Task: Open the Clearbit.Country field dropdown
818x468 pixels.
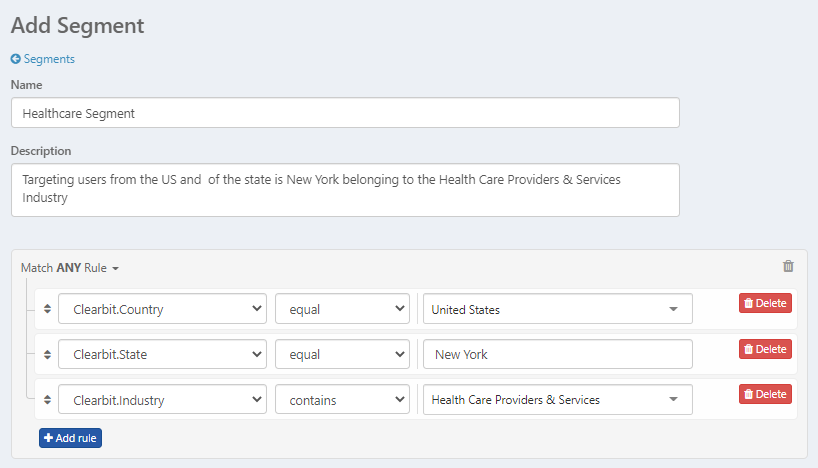Action: pos(162,309)
